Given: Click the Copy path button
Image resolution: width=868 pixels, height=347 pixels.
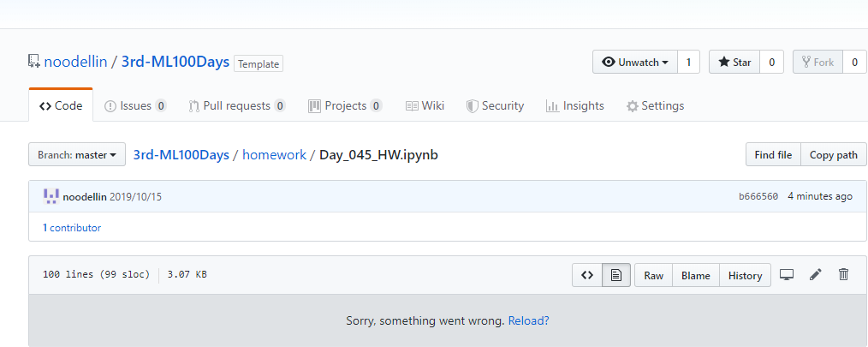Looking at the screenshot, I should click(834, 155).
